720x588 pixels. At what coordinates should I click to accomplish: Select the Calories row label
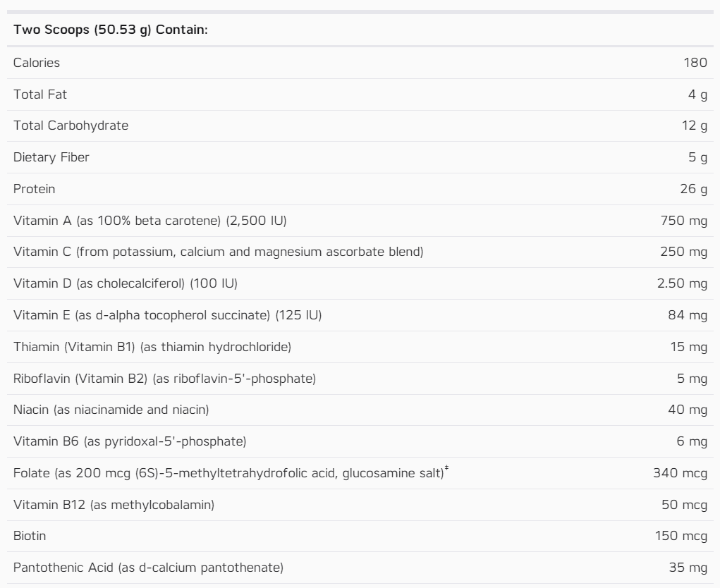point(36,63)
